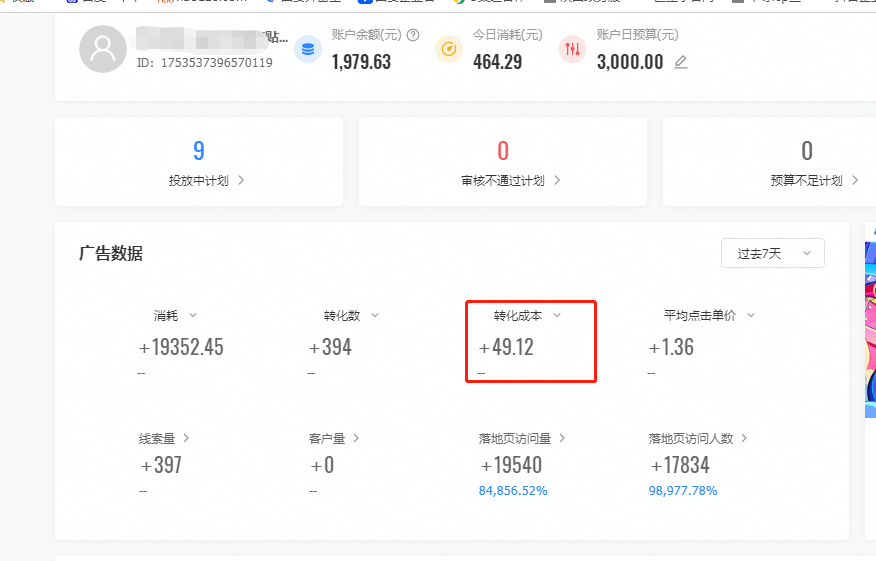The image size is (876, 561).
Task: Click the daily budget sliders icon
Action: (573, 49)
